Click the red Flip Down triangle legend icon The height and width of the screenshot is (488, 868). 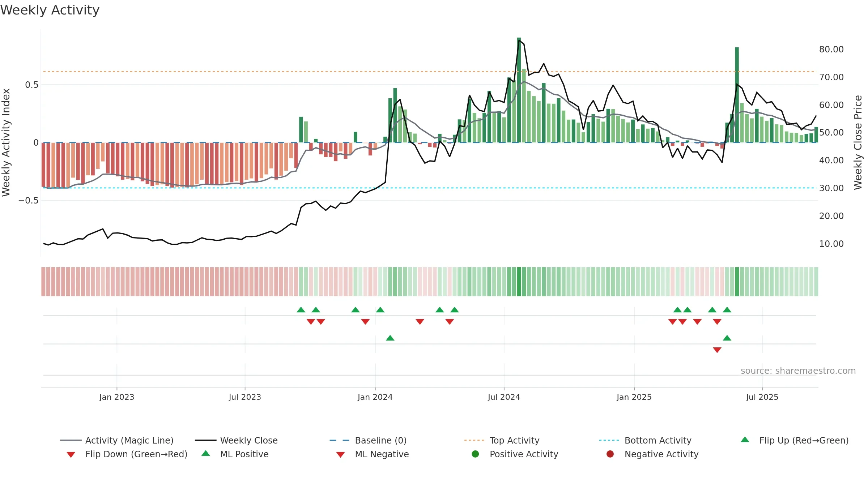[71, 455]
